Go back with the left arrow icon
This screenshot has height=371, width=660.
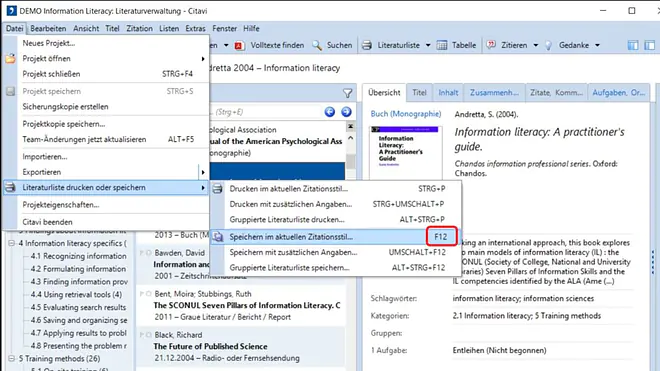pyautogui.click(x=330, y=112)
